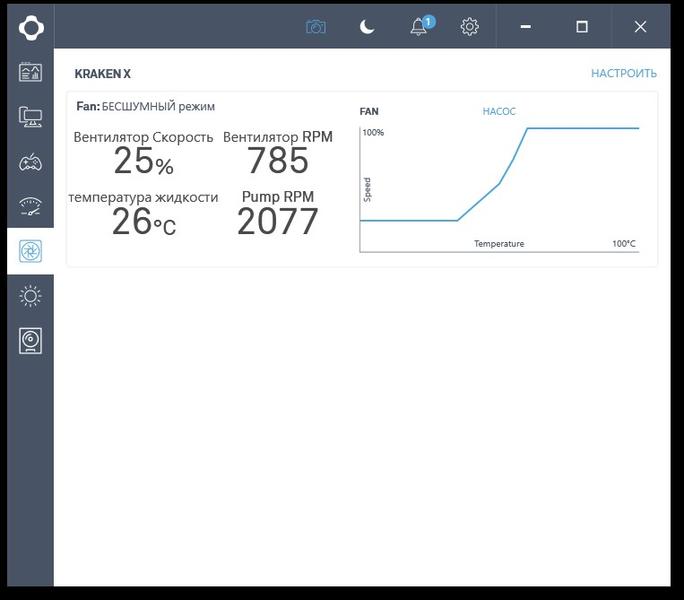Select the Cooling fan sidebar icon
Screen dimensions: 684x600
click(x=31, y=251)
